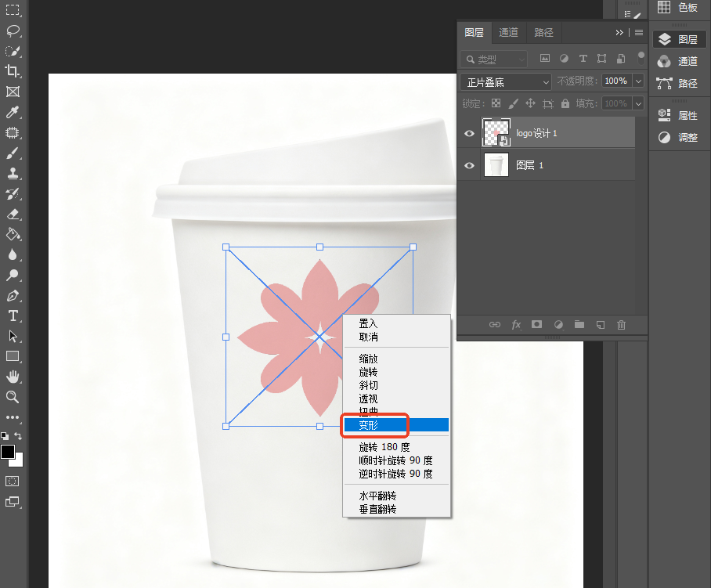Select the Frame tool
Screen dimensions: 711x588
(x=13, y=92)
